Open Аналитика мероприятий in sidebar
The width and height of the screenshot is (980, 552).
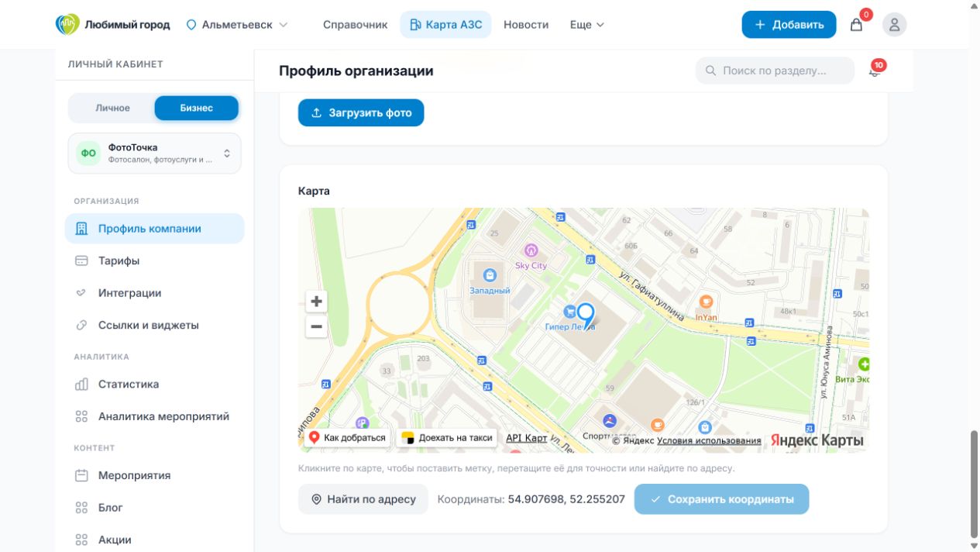(x=155, y=416)
